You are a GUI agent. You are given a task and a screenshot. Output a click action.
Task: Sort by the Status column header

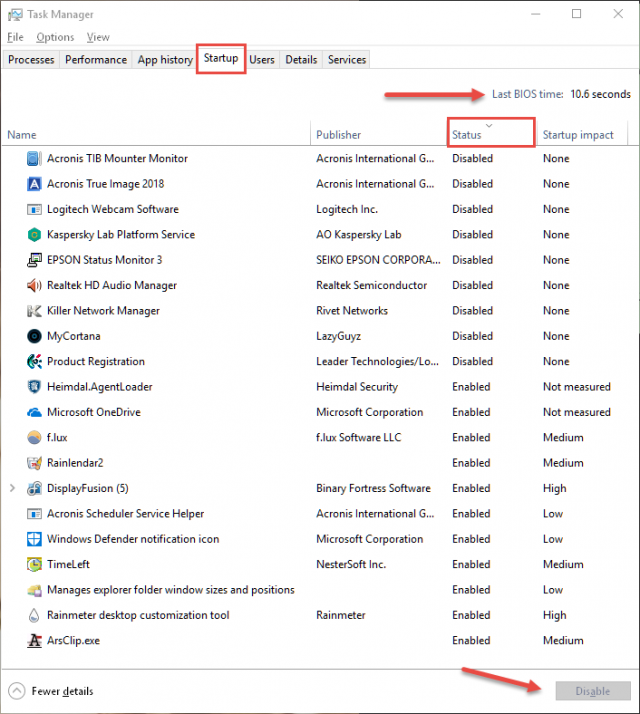(x=491, y=133)
